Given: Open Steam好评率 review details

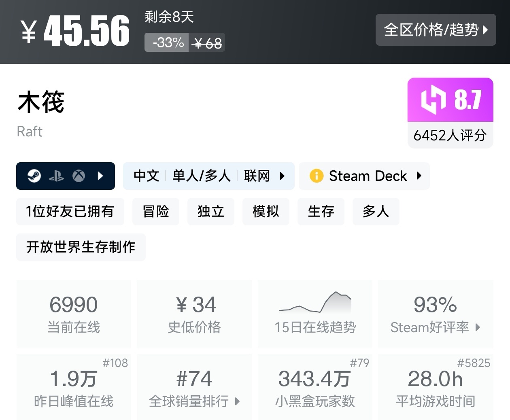Looking at the screenshot, I should (436, 327).
